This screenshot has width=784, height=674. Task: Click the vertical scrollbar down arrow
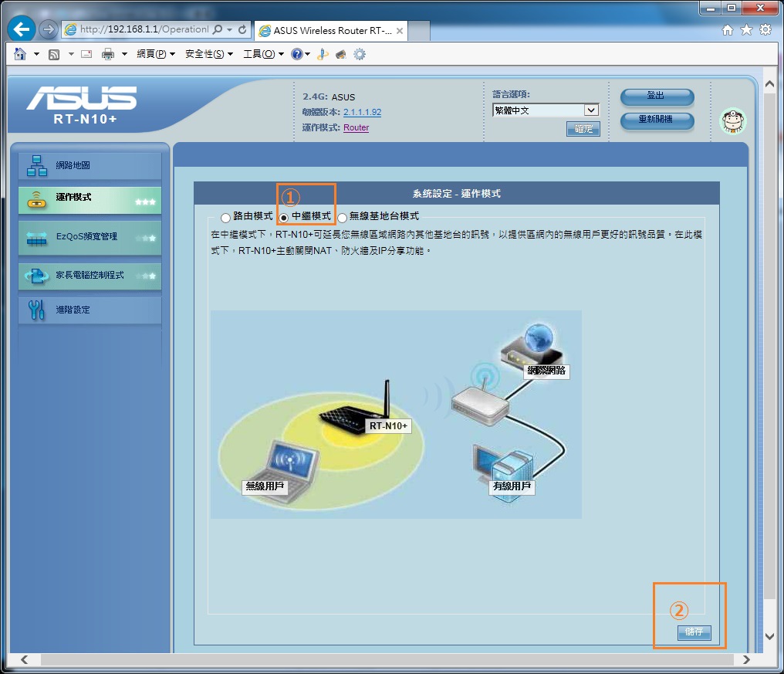pos(770,636)
